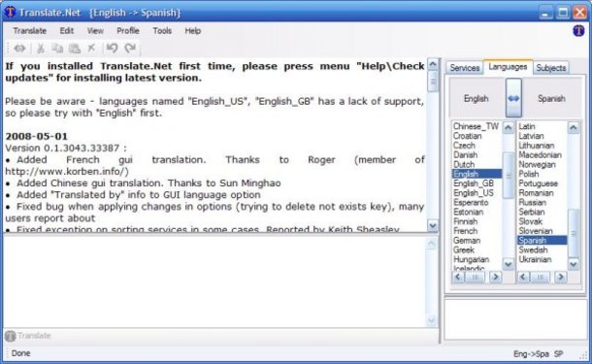Screen dimensions: 592x364
Task: Click source language list scroll-right arrow
Action: 495,278
